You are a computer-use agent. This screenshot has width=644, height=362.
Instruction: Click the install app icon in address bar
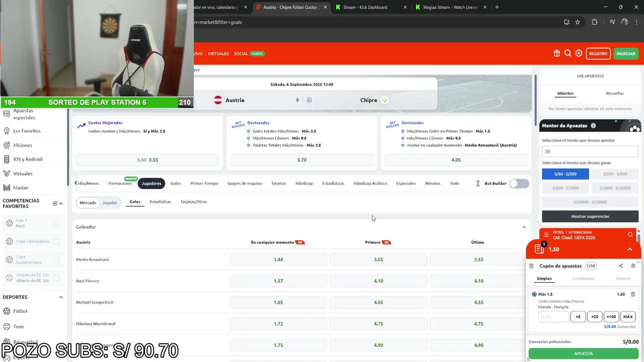(x=567, y=22)
